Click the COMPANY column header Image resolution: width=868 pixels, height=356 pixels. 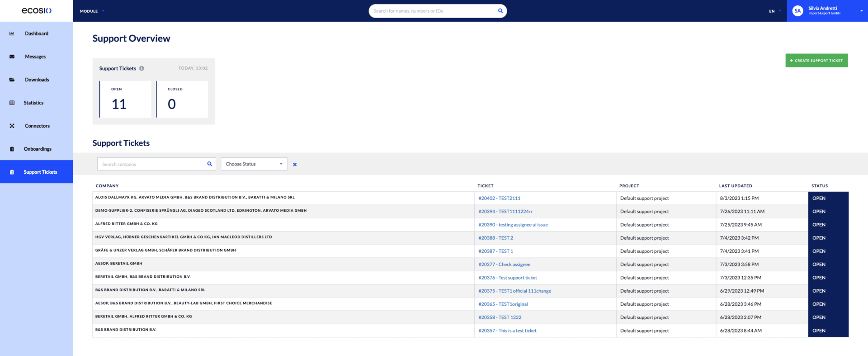click(x=107, y=186)
